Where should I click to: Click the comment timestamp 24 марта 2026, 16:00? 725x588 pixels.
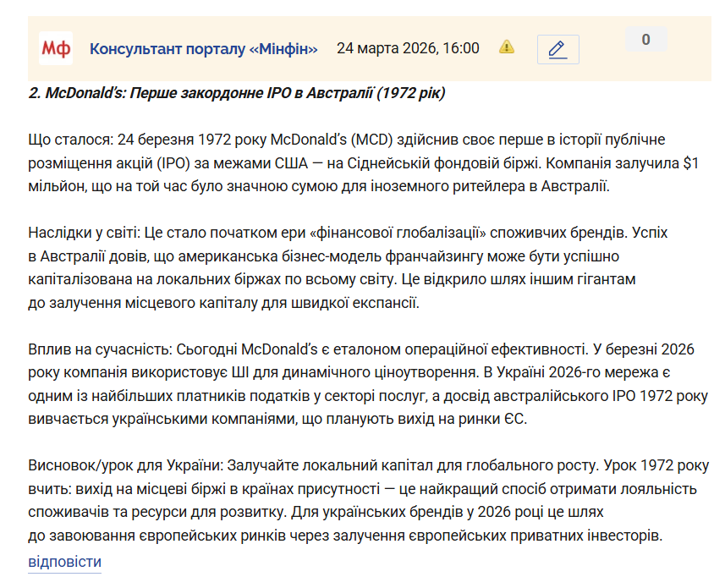pos(408,48)
